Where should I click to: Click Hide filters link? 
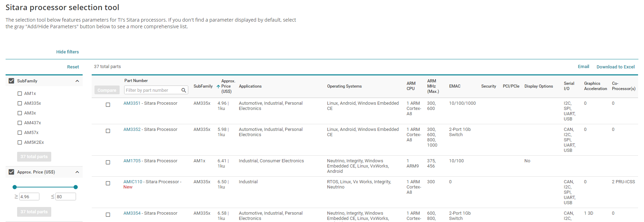coord(68,52)
